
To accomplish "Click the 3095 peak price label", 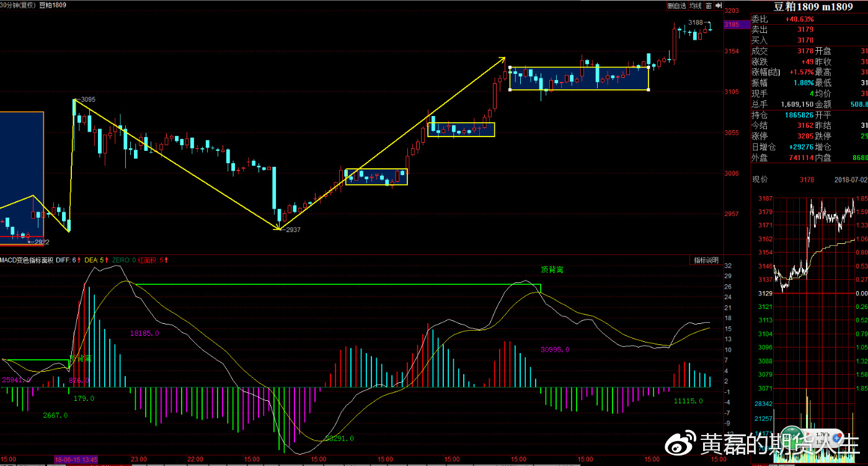I will pos(87,99).
